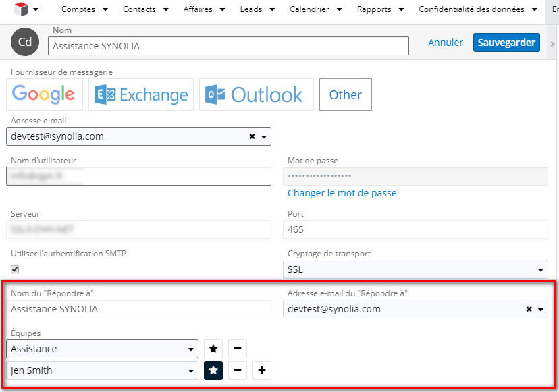Expand the Comptes dropdown arrow
The width and height of the screenshot is (559, 392).
105,9
